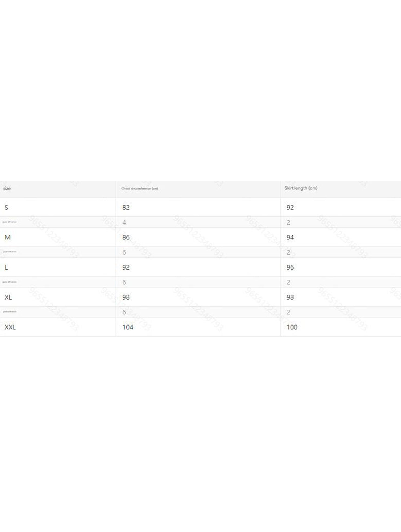Click the "Skirt length (cm)" header
Screen dimensions: 401x532
pyautogui.click(x=301, y=188)
